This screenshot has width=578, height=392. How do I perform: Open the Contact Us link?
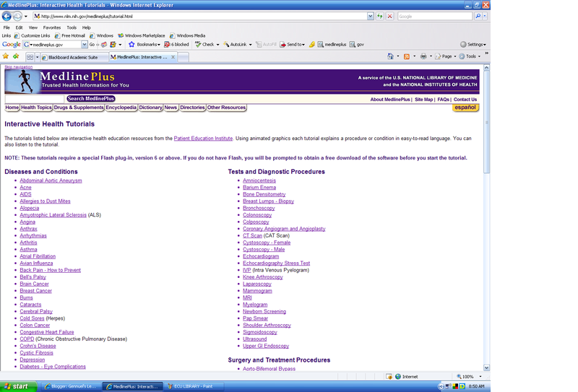pos(465,100)
